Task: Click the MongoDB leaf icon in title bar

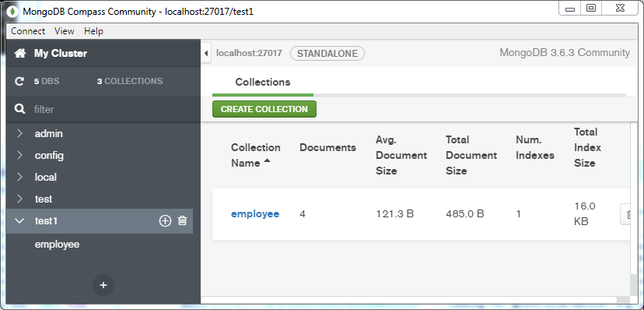Action: click(13, 11)
